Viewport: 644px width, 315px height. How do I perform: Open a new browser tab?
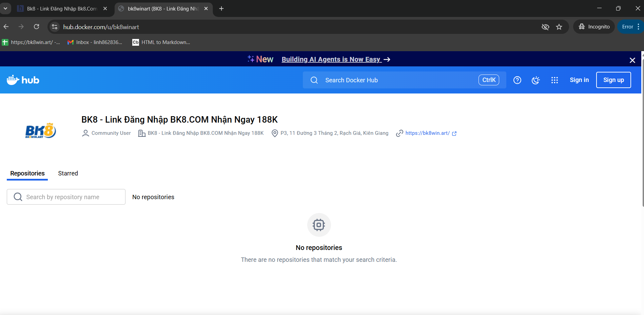(221, 8)
